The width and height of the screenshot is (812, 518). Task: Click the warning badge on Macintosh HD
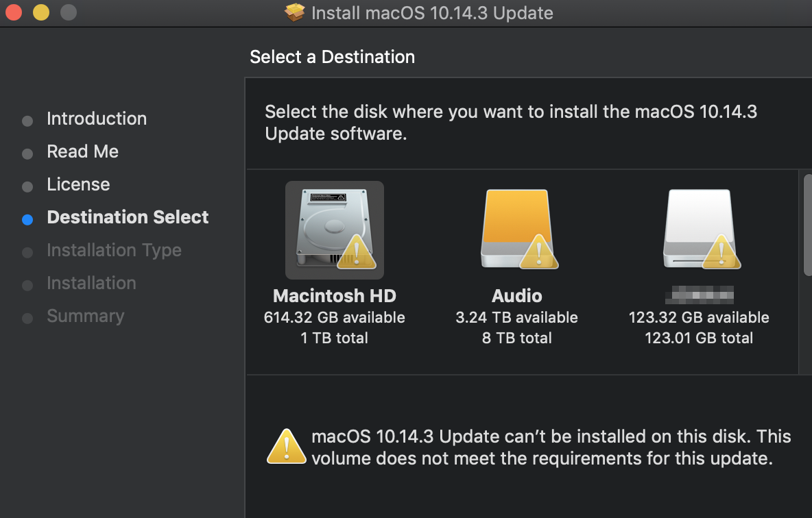356,253
